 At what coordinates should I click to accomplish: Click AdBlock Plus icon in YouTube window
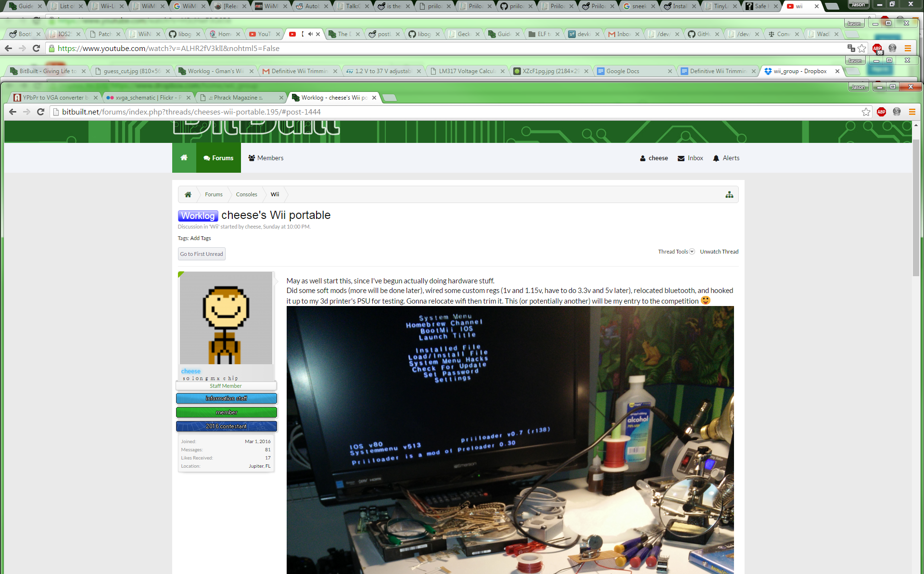[x=877, y=48]
